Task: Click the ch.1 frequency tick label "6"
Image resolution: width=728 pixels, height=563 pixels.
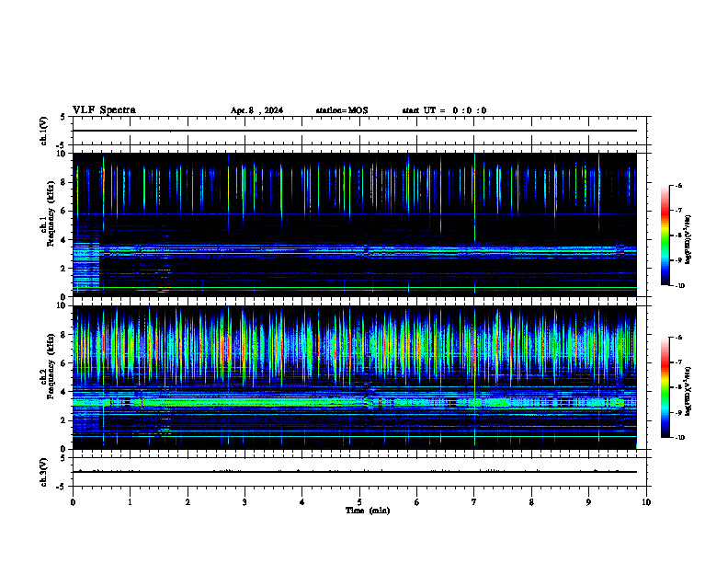Action: pos(63,211)
